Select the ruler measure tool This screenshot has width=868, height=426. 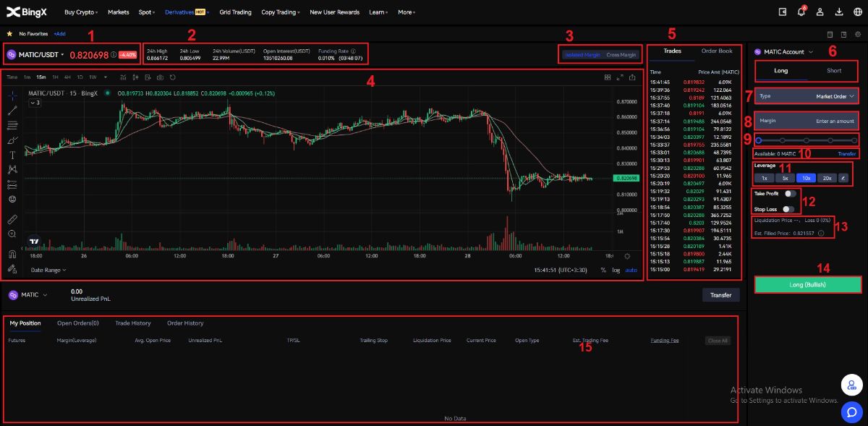point(12,218)
